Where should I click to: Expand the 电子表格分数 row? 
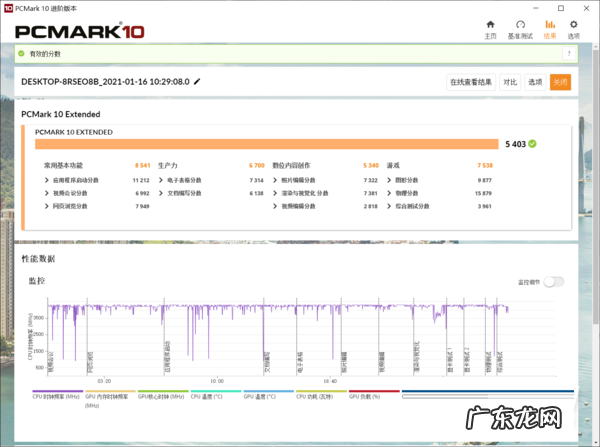click(x=161, y=180)
